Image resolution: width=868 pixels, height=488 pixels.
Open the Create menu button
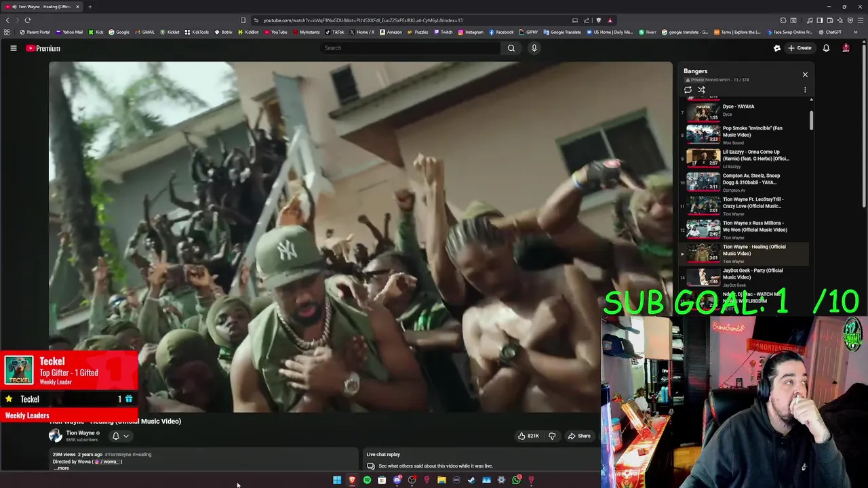click(800, 48)
